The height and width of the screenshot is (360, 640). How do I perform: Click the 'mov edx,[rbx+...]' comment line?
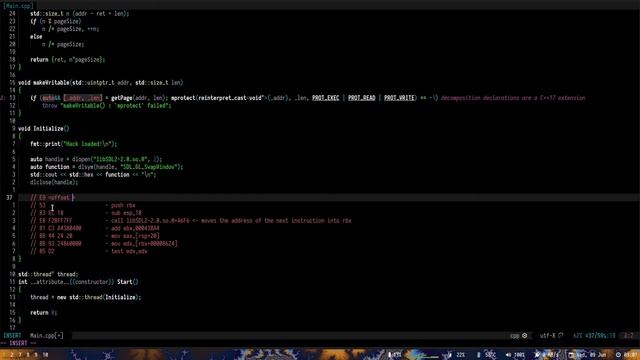click(x=104, y=244)
